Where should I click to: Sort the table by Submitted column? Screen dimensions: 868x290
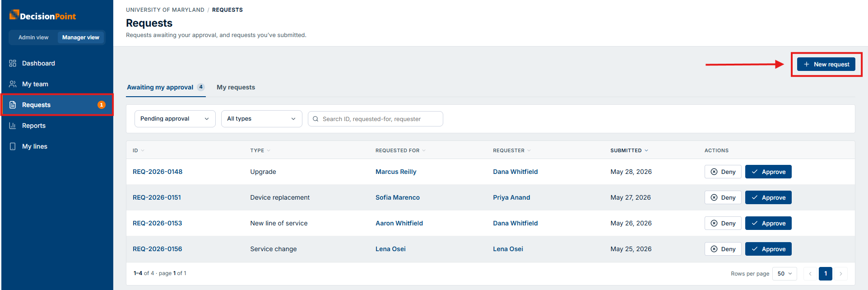pyautogui.click(x=629, y=150)
